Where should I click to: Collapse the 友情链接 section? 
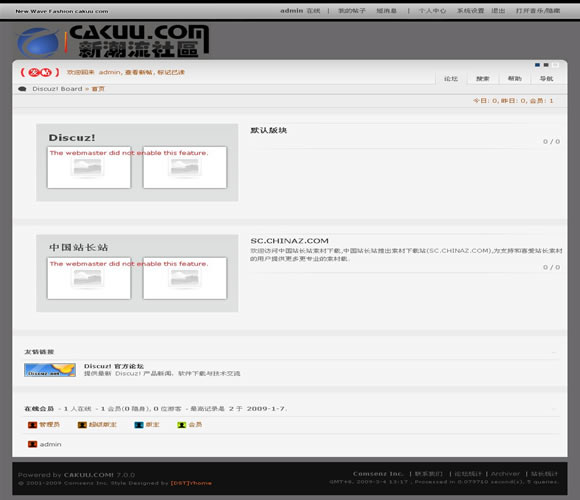[554, 352]
